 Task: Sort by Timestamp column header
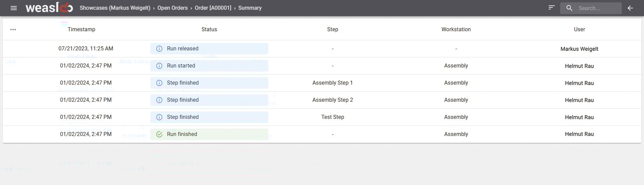82,30
